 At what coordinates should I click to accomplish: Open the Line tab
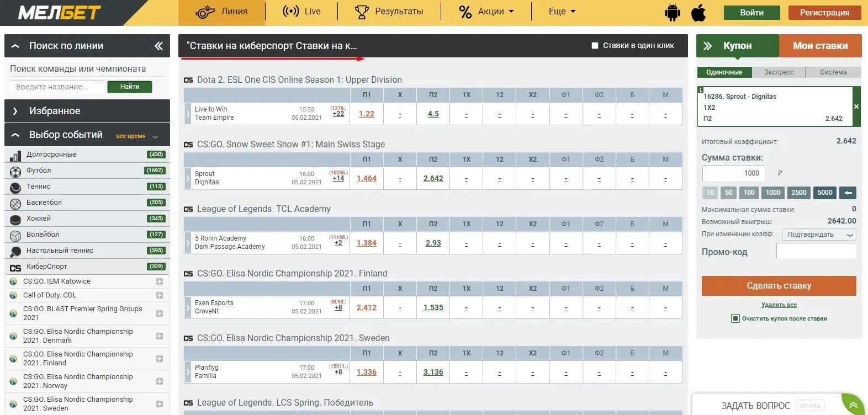click(x=221, y=12)
